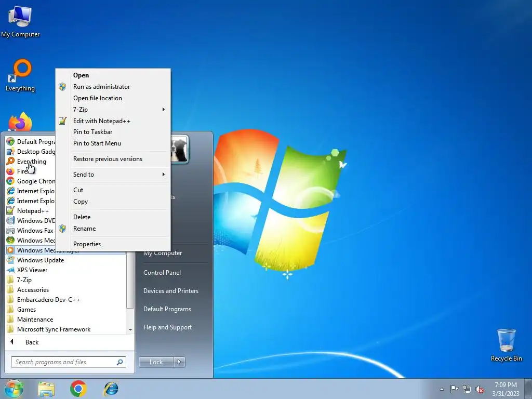This screenshot has width=532, height=399.
Task: Click the Firefox icon in the programs list
Action: pyautogui.click(x=10, y=171)
